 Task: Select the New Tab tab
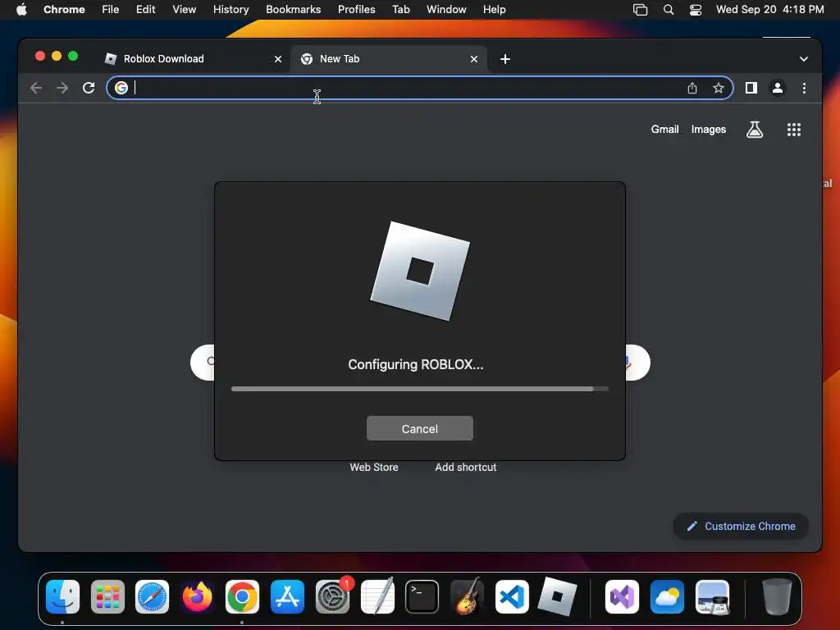coord(388,59)
